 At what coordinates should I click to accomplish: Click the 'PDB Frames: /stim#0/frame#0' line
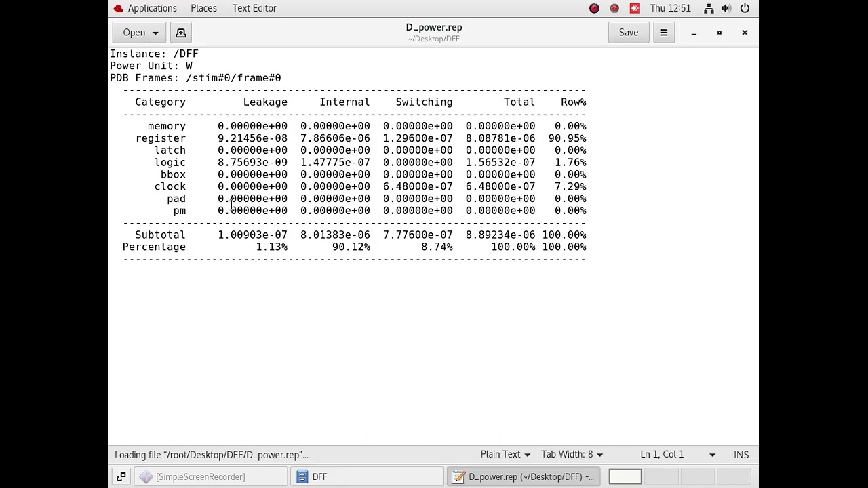[195, 78]
